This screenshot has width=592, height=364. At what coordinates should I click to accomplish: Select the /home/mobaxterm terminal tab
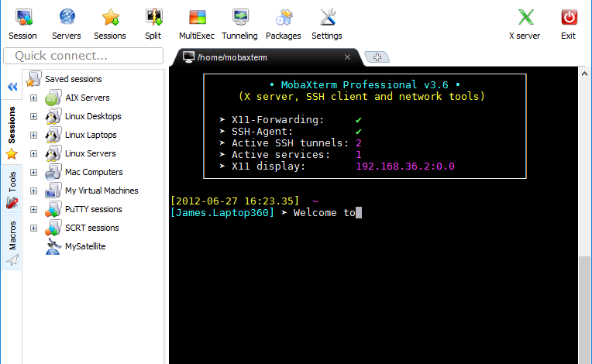pos(267,57)
